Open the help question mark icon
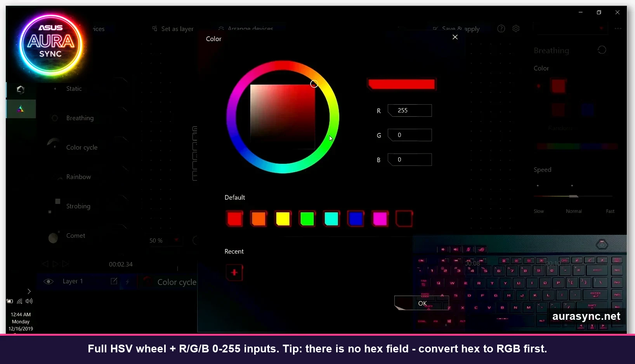The height and width of the screenshot is (364, 635). (501, 28)
